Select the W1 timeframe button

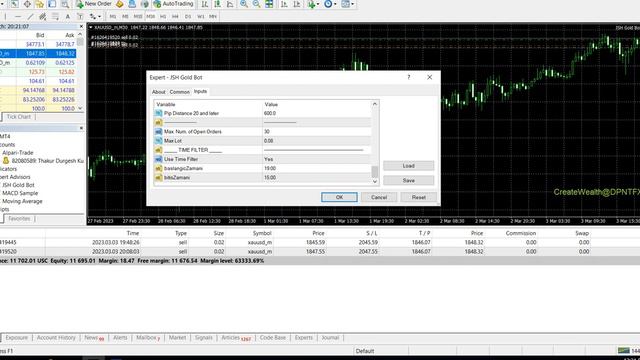200,16
